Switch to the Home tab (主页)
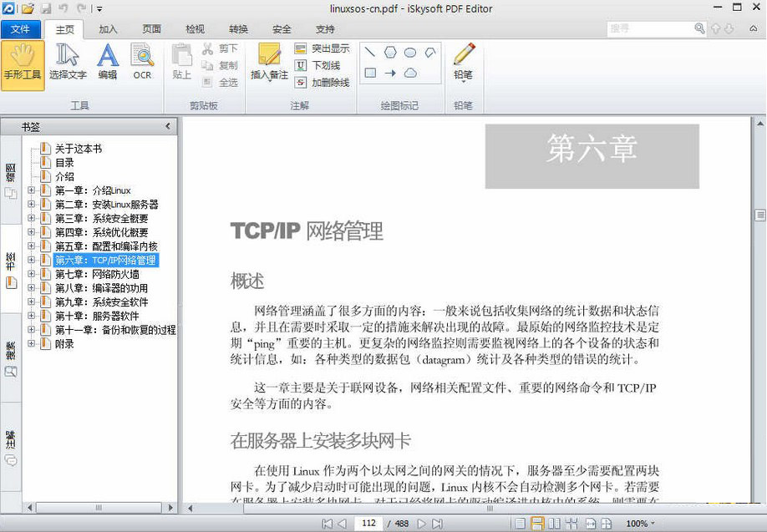The height and width of the screenshot is (532, 767). [x=64, y=29]
